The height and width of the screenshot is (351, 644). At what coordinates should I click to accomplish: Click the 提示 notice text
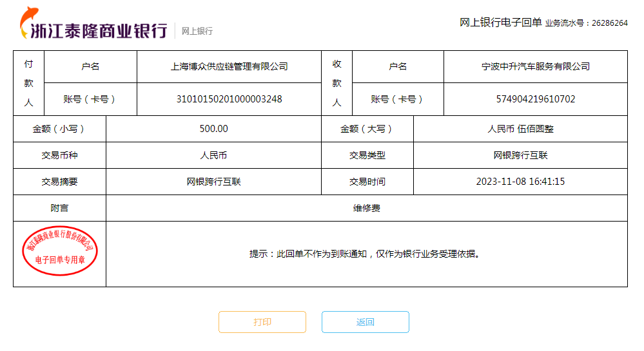point(366,254)
